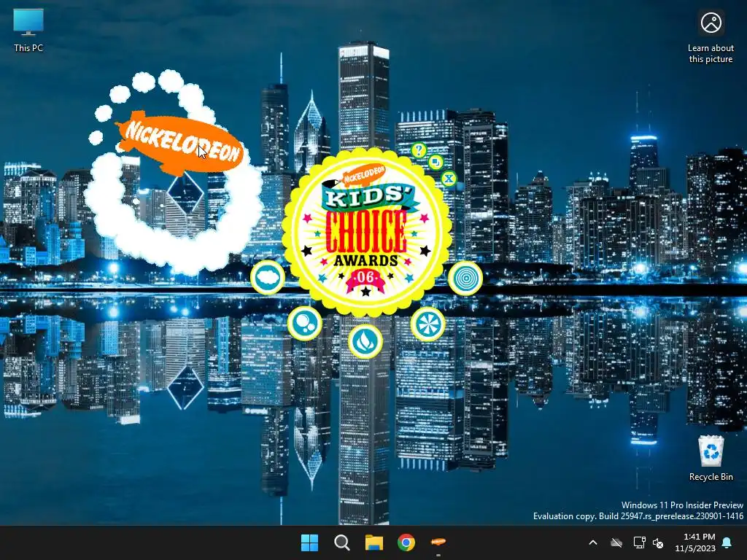Open File Explorer from the taskbar
The height and width of the screenshot is (560, 747).
point(374,542)
